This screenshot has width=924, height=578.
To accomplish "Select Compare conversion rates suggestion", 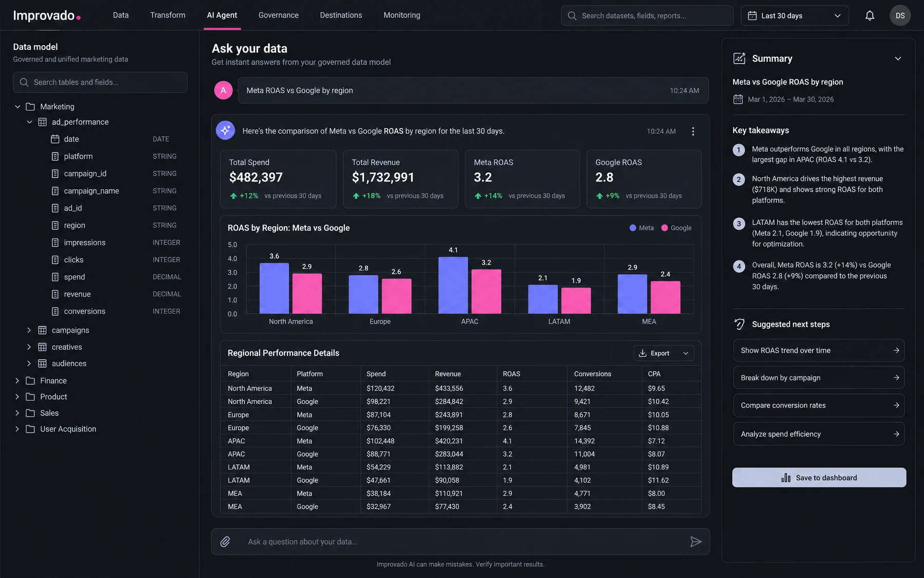I will pos(819,405).
